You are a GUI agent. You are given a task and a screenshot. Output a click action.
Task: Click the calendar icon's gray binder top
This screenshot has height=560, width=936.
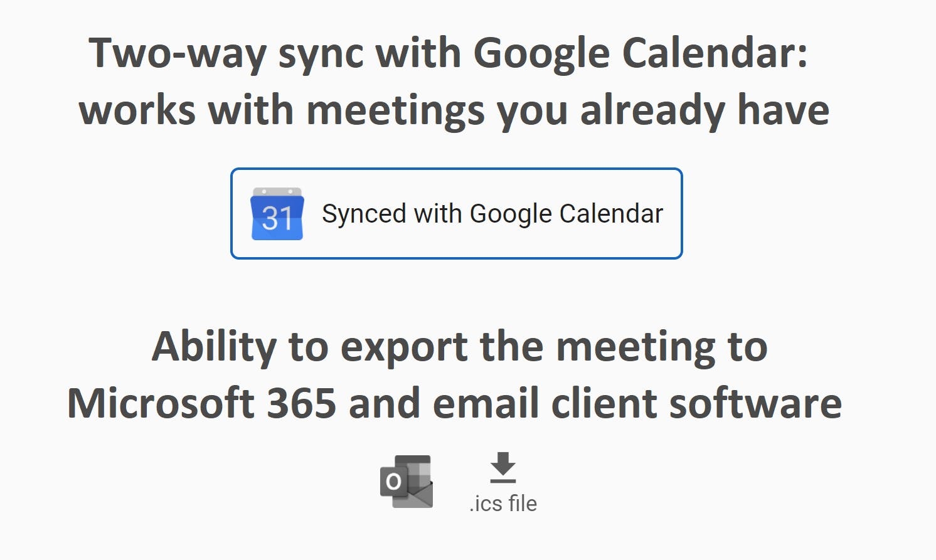[x=277, y=192]
